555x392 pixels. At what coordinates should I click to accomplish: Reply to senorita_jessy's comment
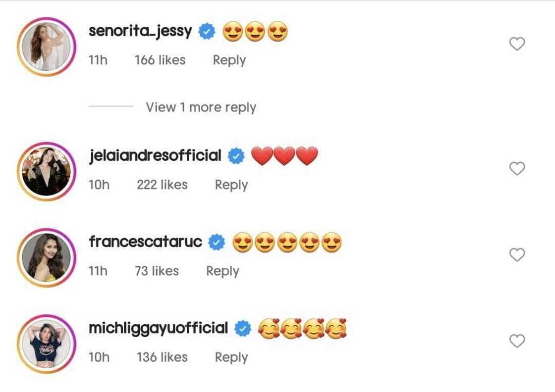point(229,60)
